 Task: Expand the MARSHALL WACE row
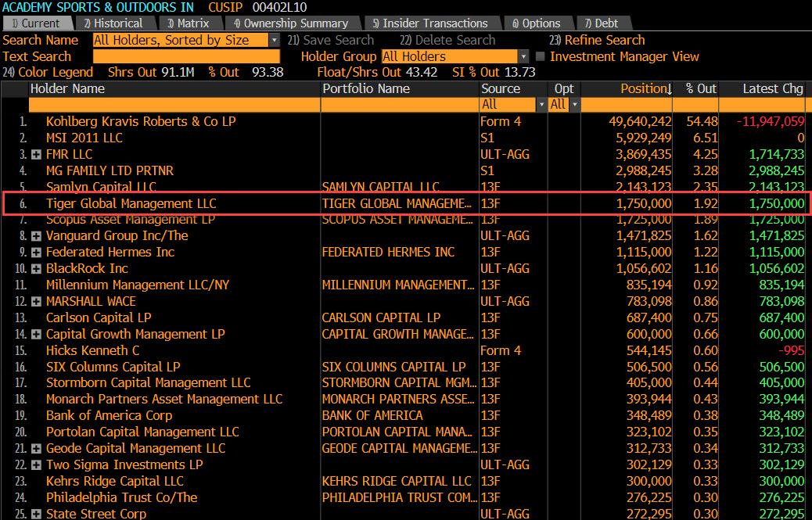(36, 302)
